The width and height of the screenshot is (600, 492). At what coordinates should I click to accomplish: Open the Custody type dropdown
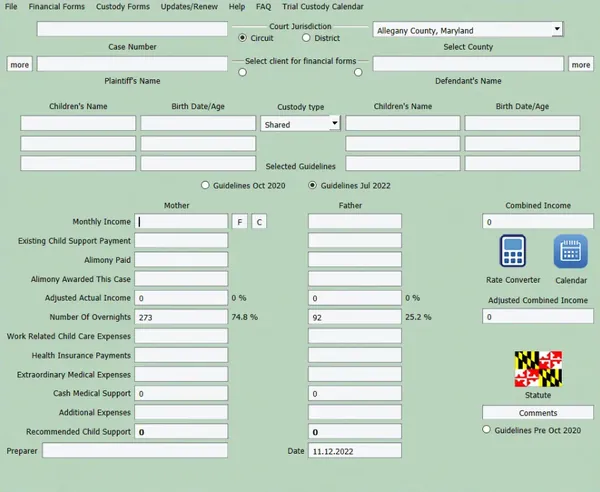point(334,123)
